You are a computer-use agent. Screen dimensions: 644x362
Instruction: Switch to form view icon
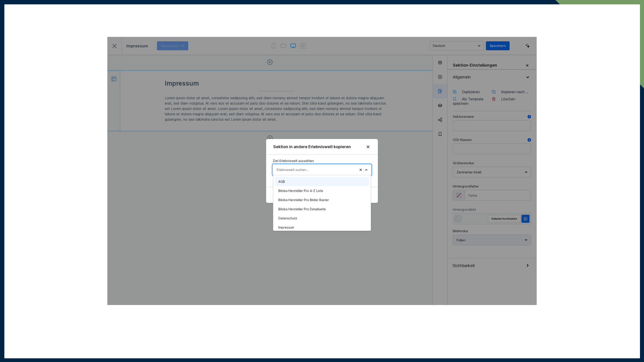303,46
